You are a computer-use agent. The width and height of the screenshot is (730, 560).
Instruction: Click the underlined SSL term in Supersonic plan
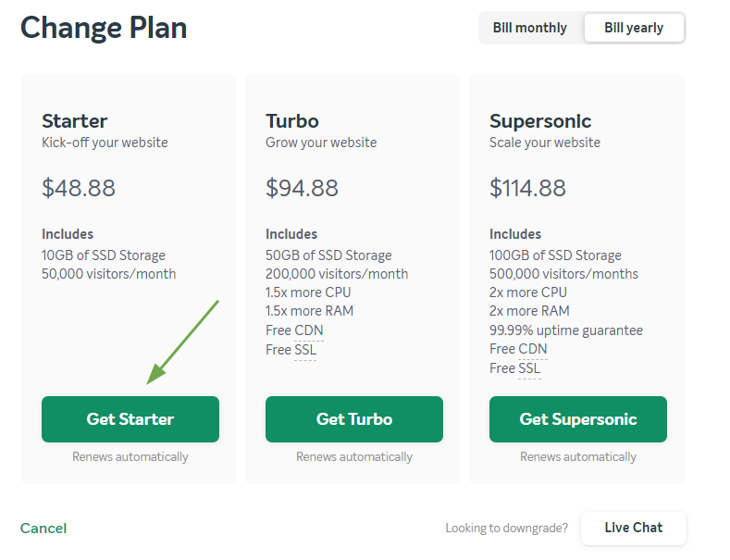pos(529,368)
